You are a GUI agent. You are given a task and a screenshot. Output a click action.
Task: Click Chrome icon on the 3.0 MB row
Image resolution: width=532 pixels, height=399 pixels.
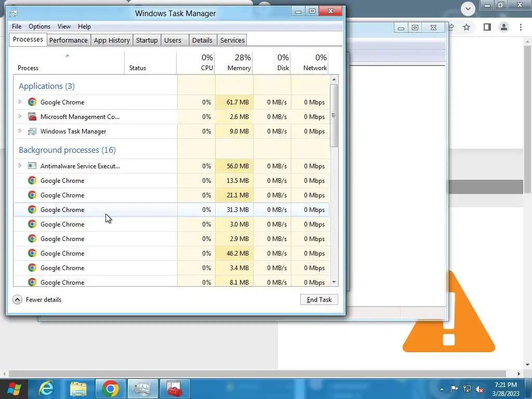[x=32, y=224]
